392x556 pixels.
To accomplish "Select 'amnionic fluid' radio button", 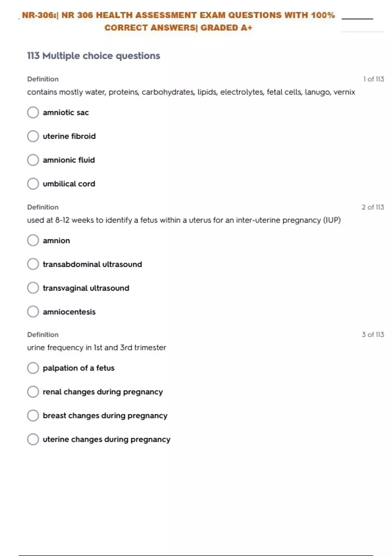I will 33,160.
